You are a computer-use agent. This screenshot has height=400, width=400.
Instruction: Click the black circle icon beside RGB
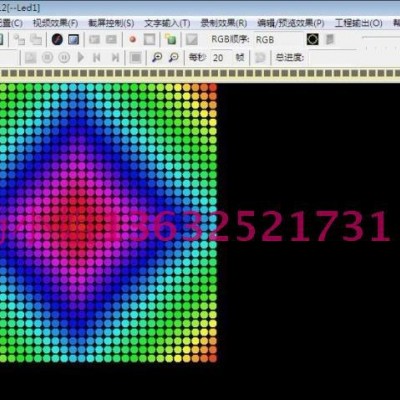pos(313,39)
